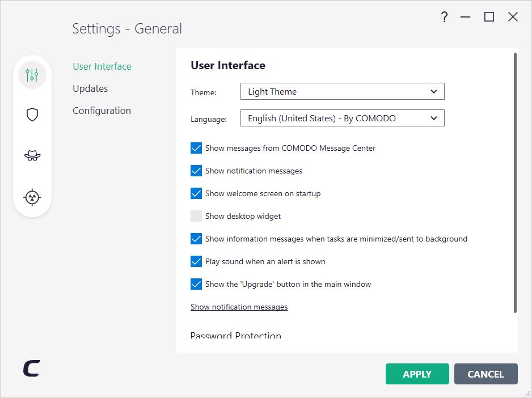Switch to the Updates section

click(90, 88)
